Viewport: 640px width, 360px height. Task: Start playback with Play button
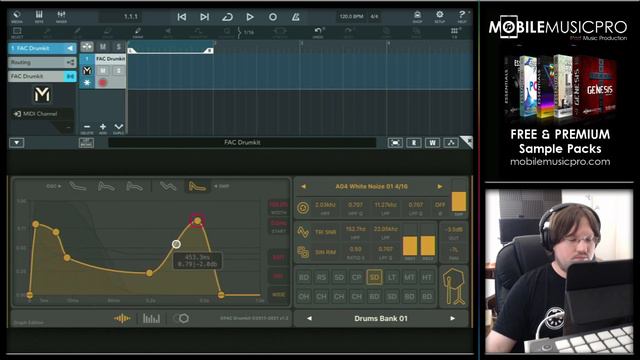click(250, 17)
